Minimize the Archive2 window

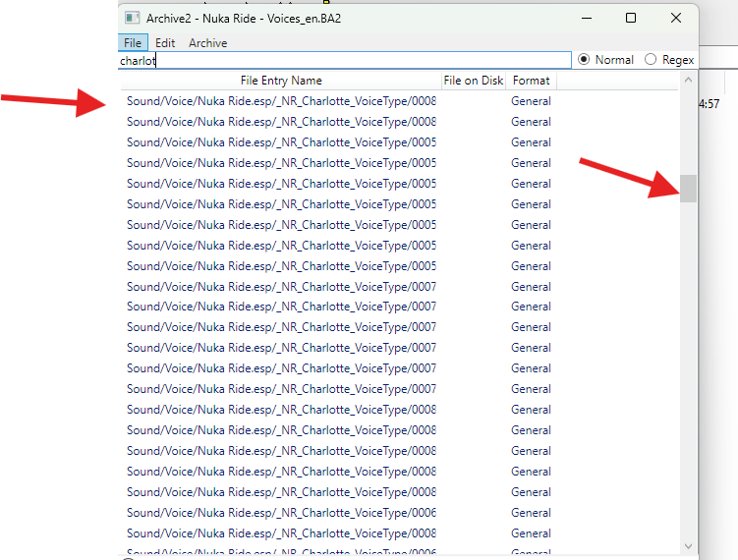pyautogui.click(x=587, y=18)
